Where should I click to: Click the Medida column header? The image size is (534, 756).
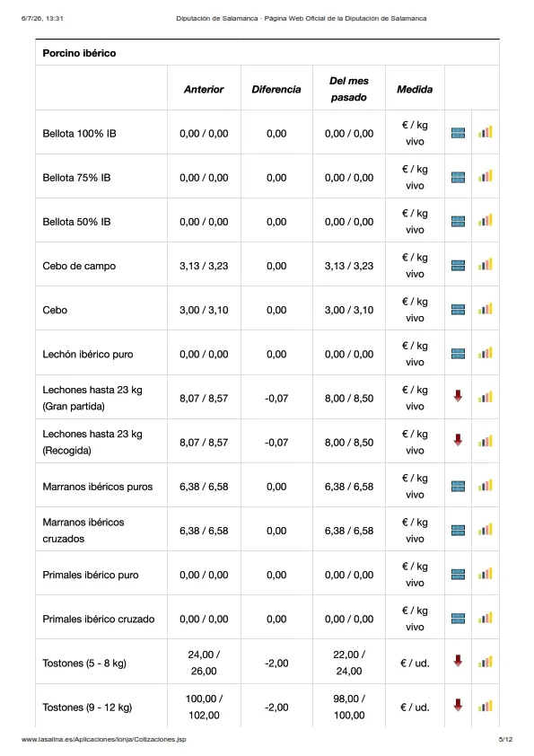point(415,89)
